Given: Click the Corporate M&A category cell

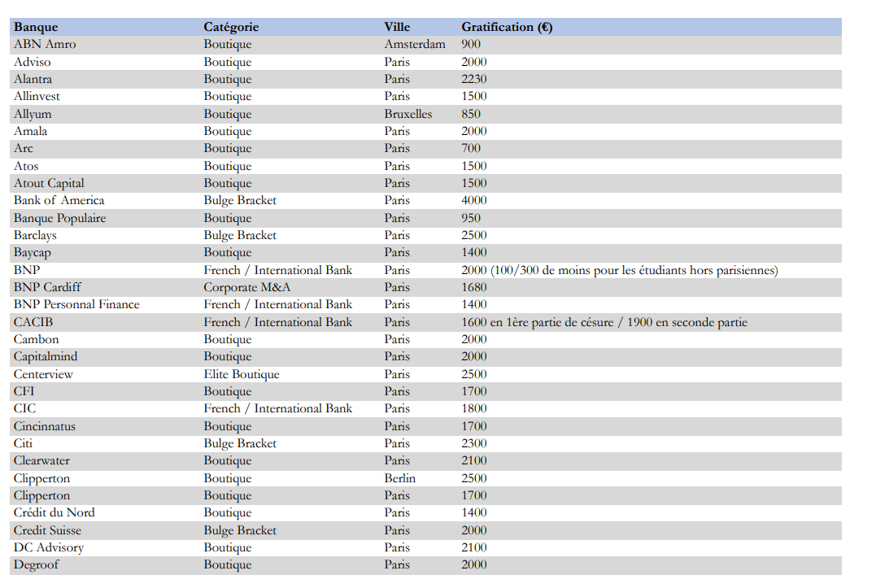Looking at the screenshot, I should 246,287.
